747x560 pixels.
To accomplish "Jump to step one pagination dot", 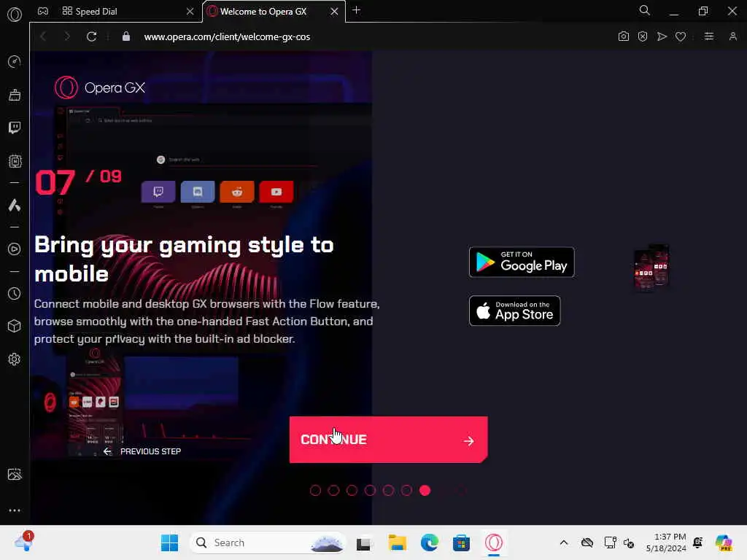I will 315,491.
